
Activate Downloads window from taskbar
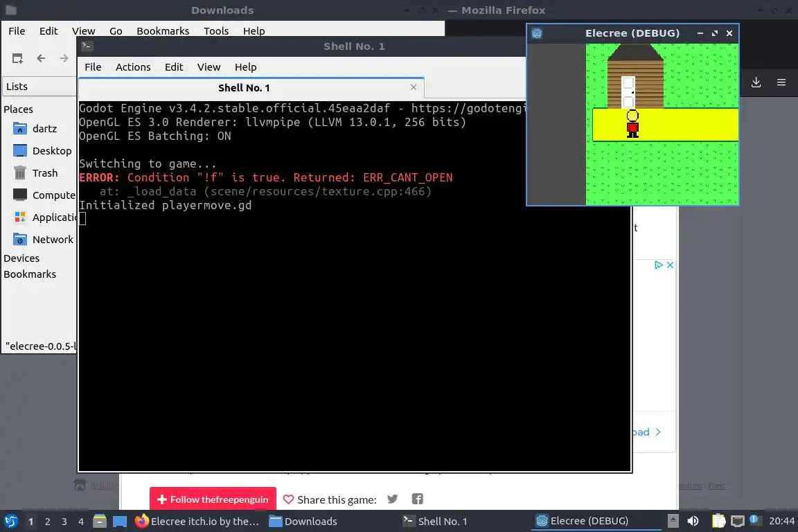tap(303, 522)
